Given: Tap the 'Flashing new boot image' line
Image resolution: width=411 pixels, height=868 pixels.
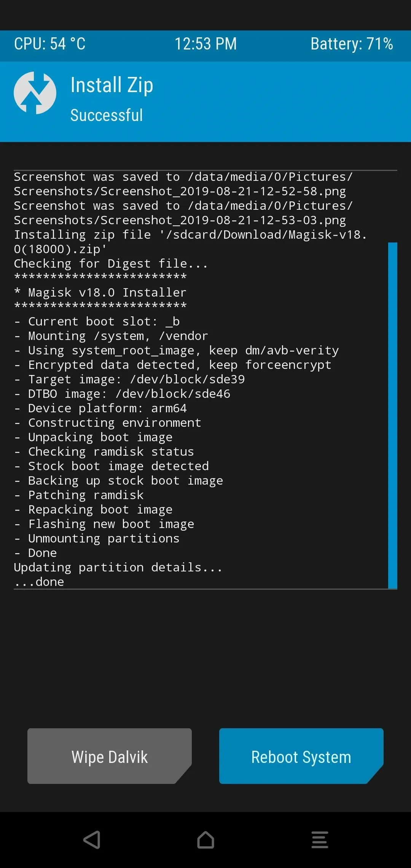Looking at the screenshot, I should pos(104,524).
